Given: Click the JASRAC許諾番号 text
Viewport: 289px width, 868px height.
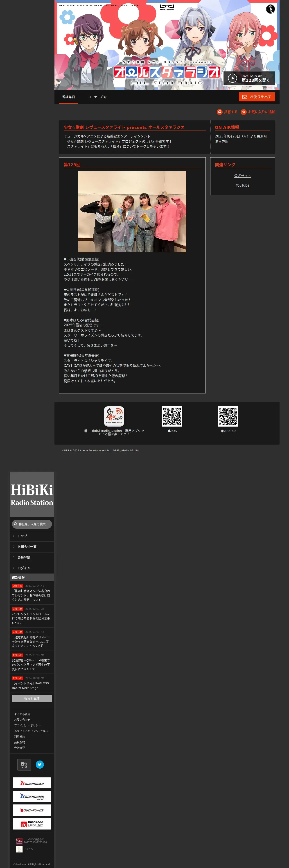Looking at the screenshot, I should point(35,839).
